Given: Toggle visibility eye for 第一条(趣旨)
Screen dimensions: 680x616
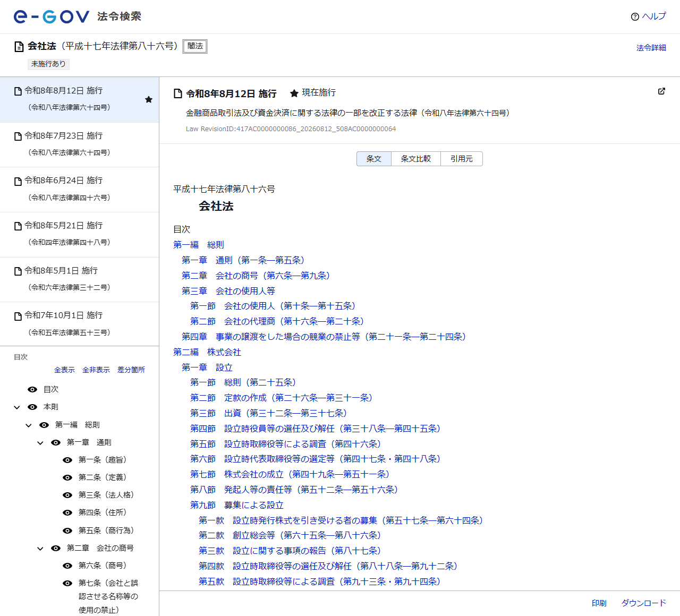Looking at the screenshot, I should pyautogui.click(x=67, y=460).
